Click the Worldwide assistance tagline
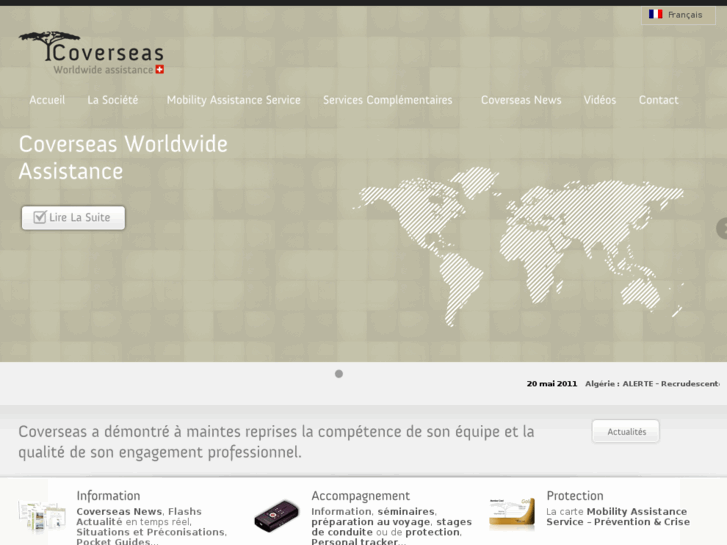Screen dimensions: 727x545 pyautogui.click(x=103, y=70)
